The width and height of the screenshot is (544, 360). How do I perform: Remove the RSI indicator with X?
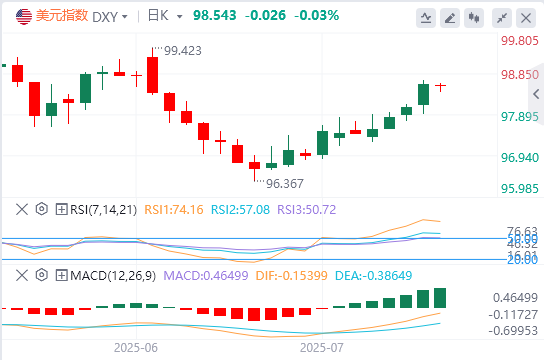(22, 209)
